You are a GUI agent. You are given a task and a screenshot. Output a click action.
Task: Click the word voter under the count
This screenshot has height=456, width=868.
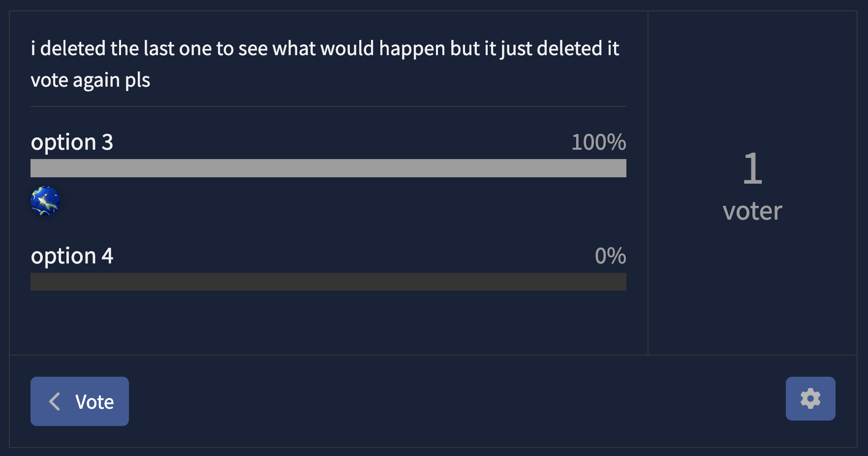tap(752, 211)
